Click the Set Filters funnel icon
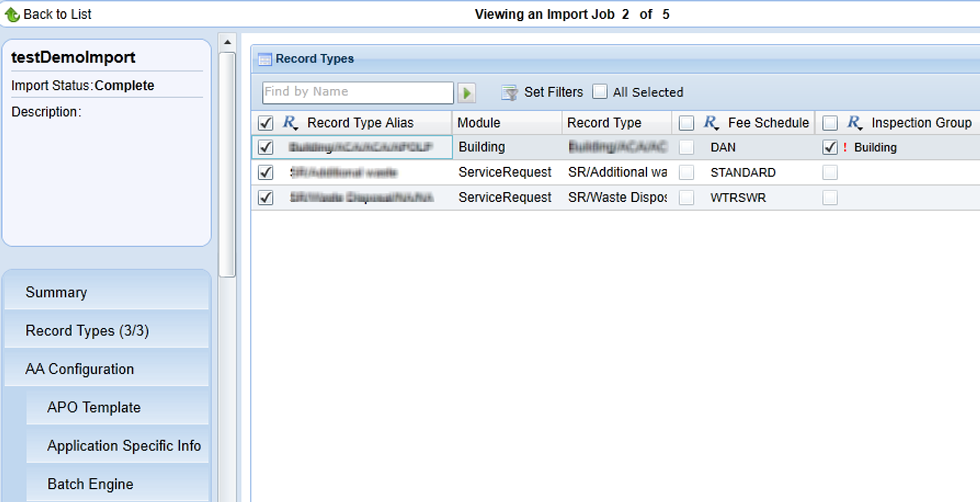980x502 pixels. click(509, 93)
